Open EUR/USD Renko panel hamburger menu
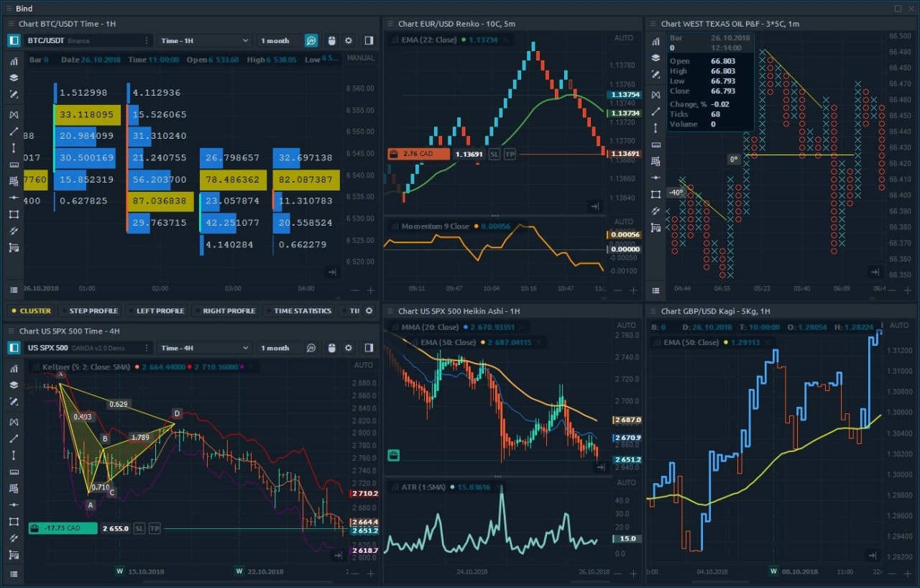This screenshot has width=920, height=588. click(x=390, y=24)
